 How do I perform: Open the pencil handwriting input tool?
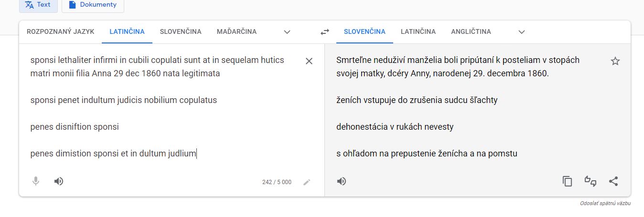tap(307, 182)
